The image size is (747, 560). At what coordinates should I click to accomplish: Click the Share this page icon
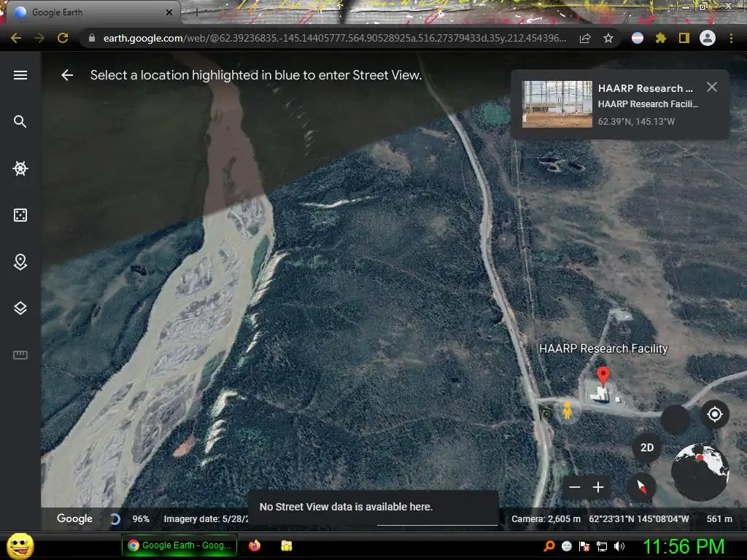point(585,38)
